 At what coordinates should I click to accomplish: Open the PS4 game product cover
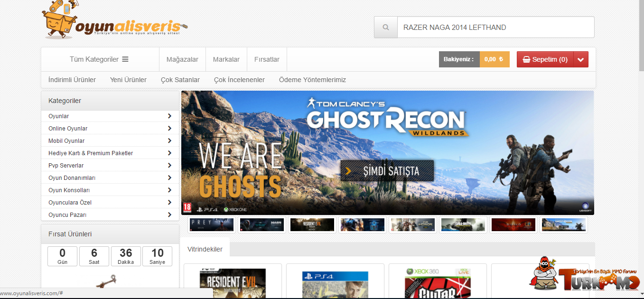pos(335,285)
